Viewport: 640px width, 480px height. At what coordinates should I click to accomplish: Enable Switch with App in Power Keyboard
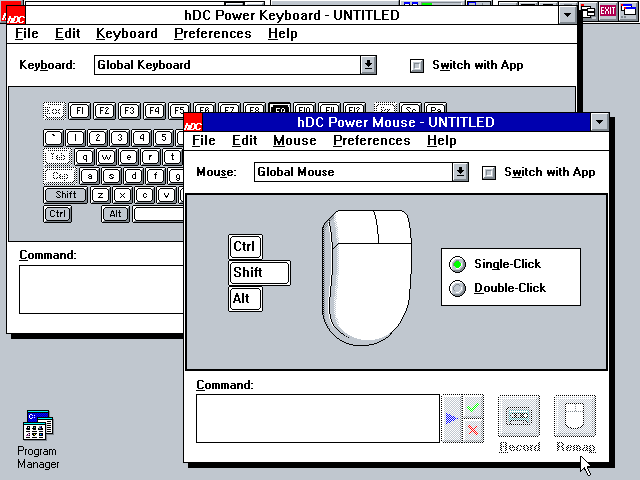click(417, 66)
